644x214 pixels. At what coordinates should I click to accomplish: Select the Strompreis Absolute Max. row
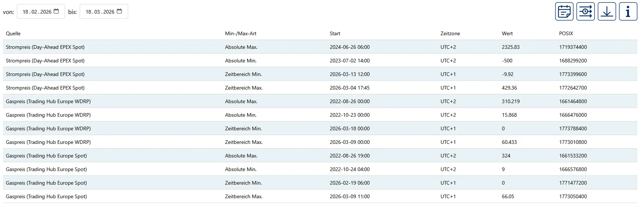320,47
